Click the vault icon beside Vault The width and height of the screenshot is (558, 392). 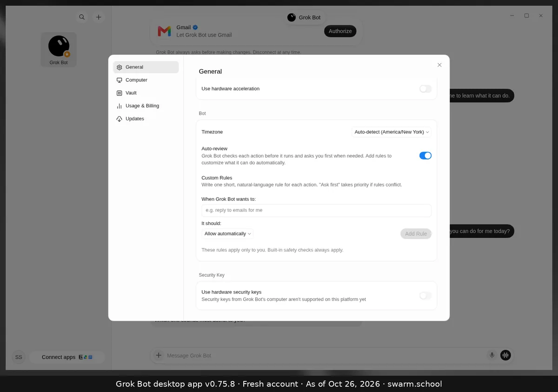click(x=120, y=93)
